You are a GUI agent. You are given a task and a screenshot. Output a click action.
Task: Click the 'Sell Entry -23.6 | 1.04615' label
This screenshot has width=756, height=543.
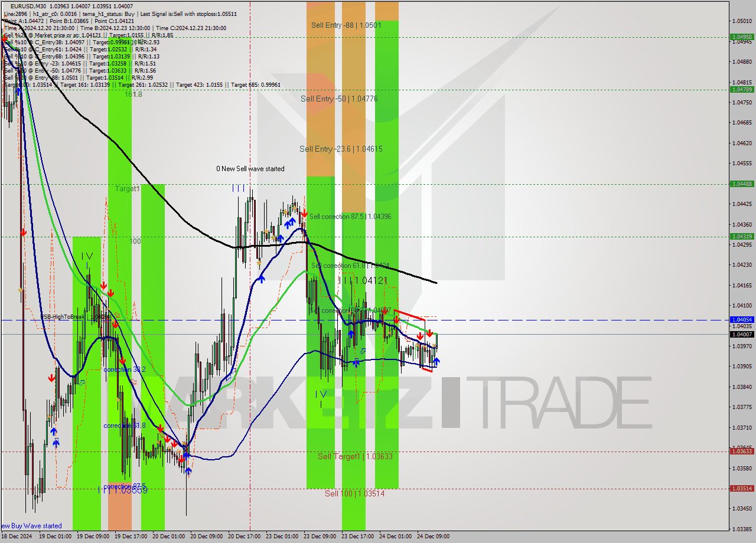click(x=341, y=149)
